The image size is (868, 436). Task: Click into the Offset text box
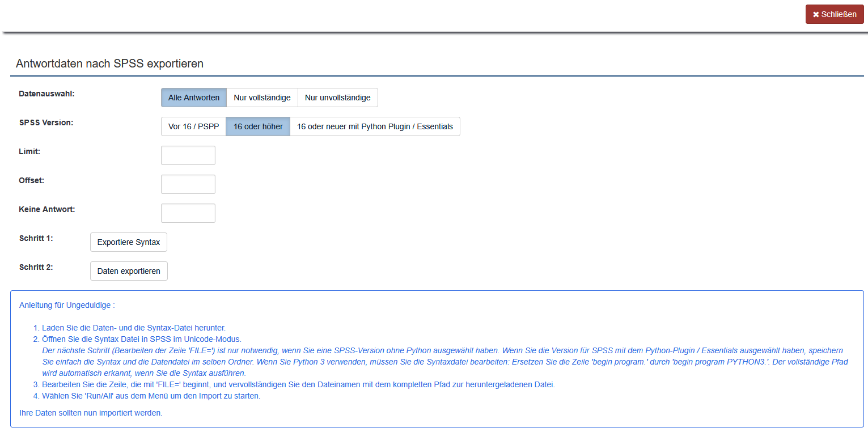pyautogui.click(x=188, y=184)
